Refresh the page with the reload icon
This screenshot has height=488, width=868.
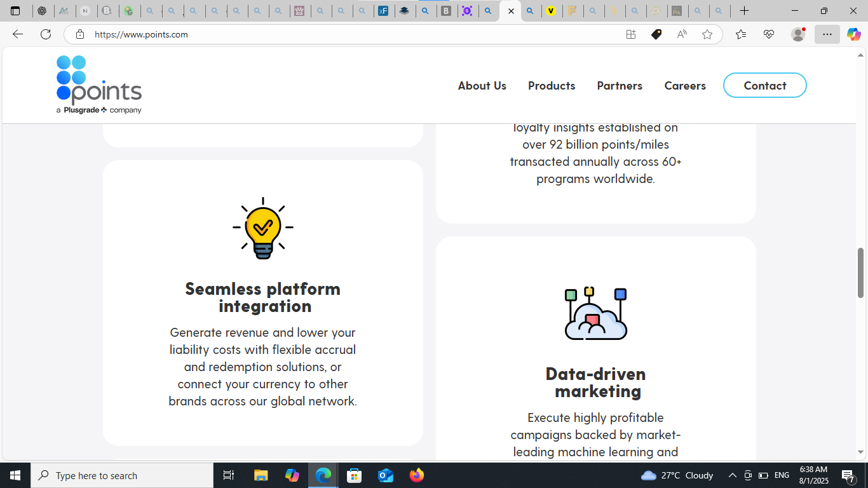(46, 34)
